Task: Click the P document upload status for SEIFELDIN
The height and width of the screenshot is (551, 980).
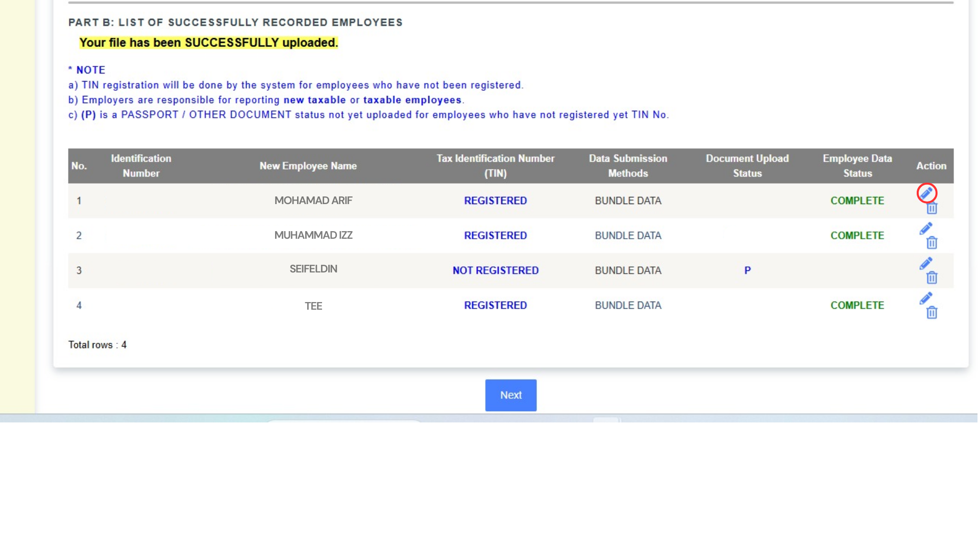Action: 747,270
